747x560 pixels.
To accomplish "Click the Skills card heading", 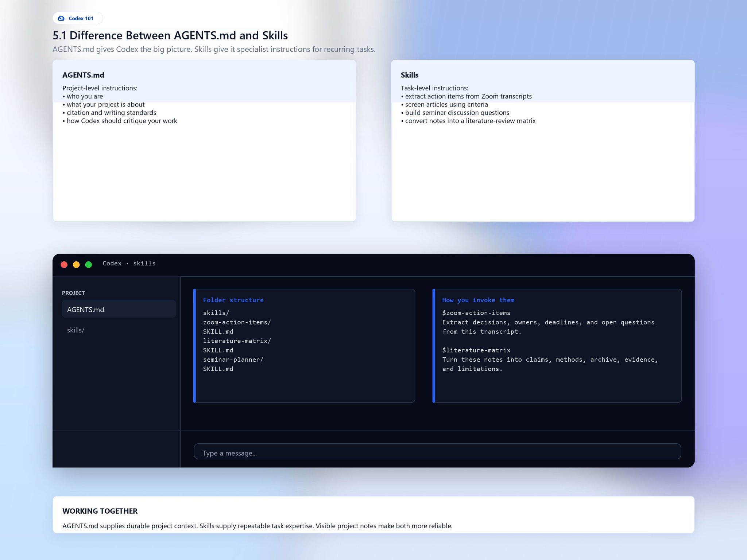I will [x=410, y=75].
